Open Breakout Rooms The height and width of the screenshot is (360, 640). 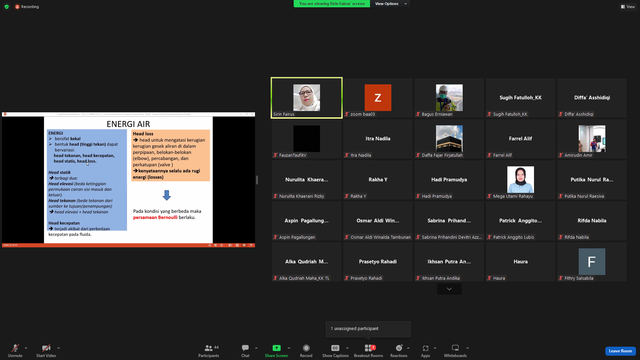(x=368, y=350)
